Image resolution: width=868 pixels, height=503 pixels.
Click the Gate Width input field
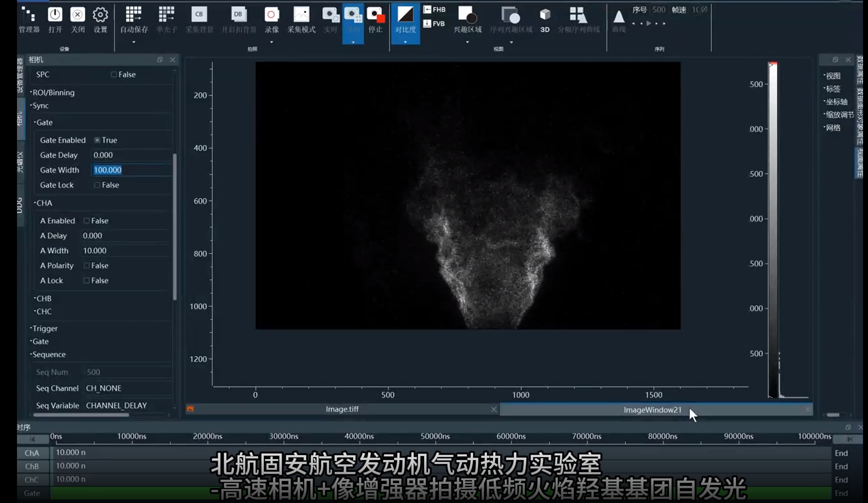coord(131,170)
